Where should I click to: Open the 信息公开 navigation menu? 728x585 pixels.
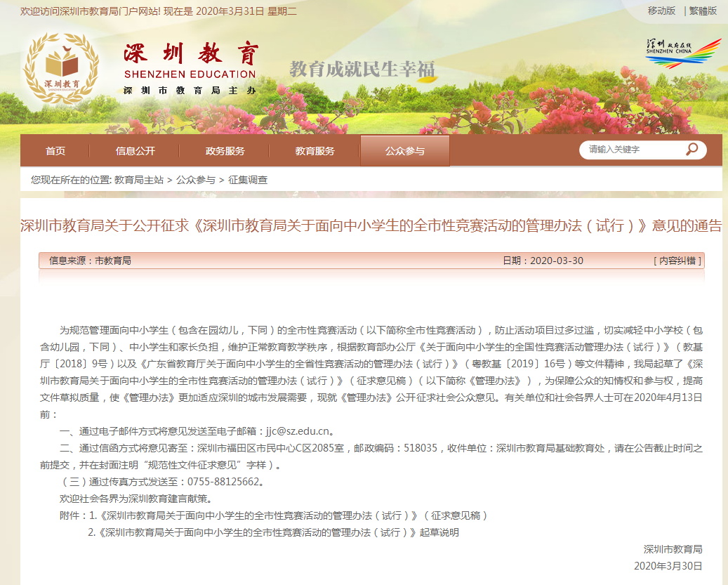tap(135, 151)
